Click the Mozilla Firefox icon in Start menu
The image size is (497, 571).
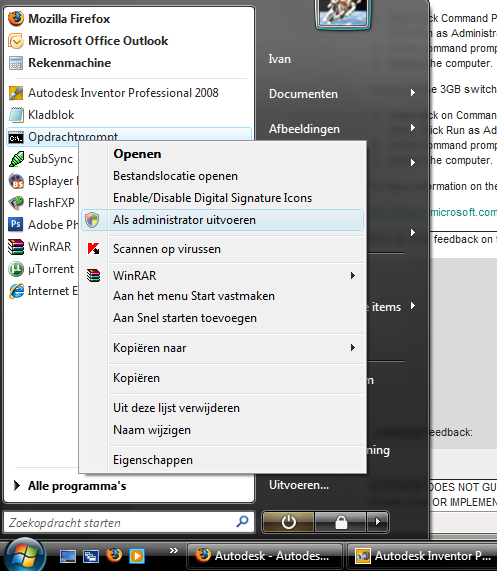click(16, 19)
